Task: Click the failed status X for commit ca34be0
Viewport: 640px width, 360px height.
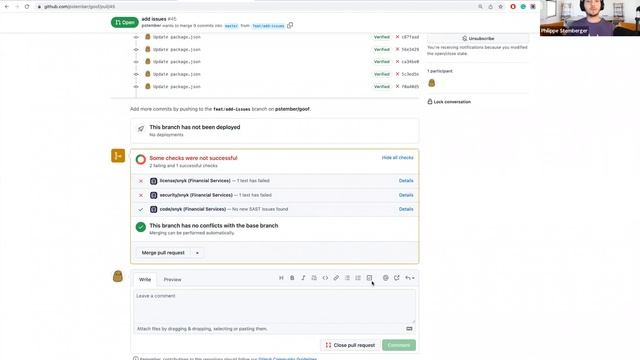Action: pyautogui.click(x=397, y=62)
